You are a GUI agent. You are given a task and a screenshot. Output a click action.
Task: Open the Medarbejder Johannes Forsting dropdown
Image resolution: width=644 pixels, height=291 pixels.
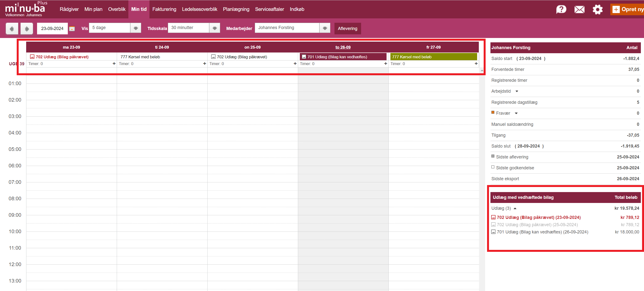(x=325, y=28)
